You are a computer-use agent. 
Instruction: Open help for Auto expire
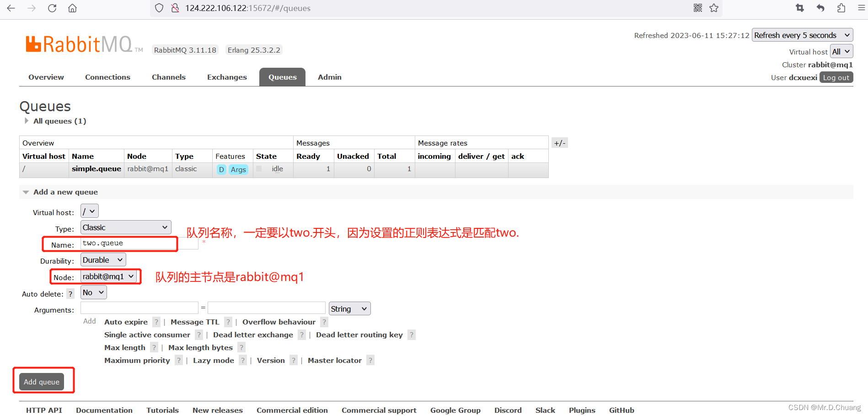(x=156, y=322)
